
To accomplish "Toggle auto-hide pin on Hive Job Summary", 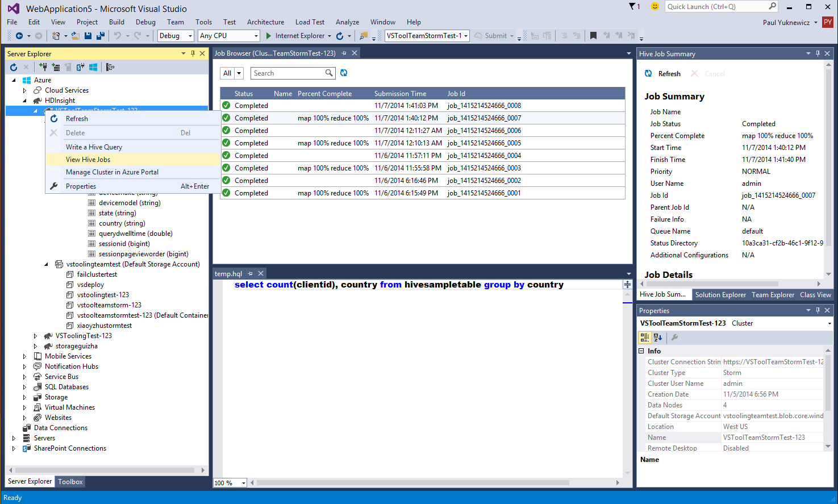I will coord(818,53).
